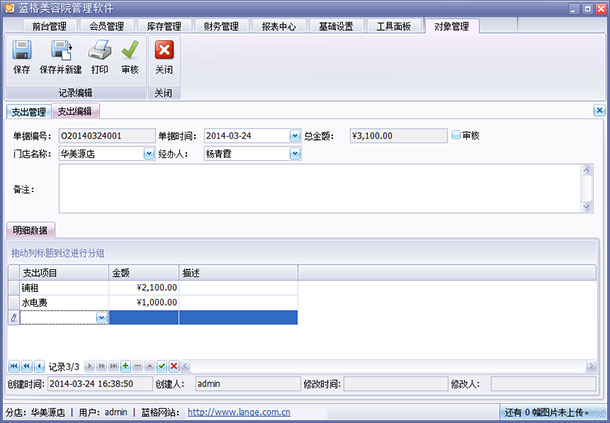Viewport: 610px width, 423px height.
Task: Click the 修改时间 field
Action: click(x=396, y=384)
